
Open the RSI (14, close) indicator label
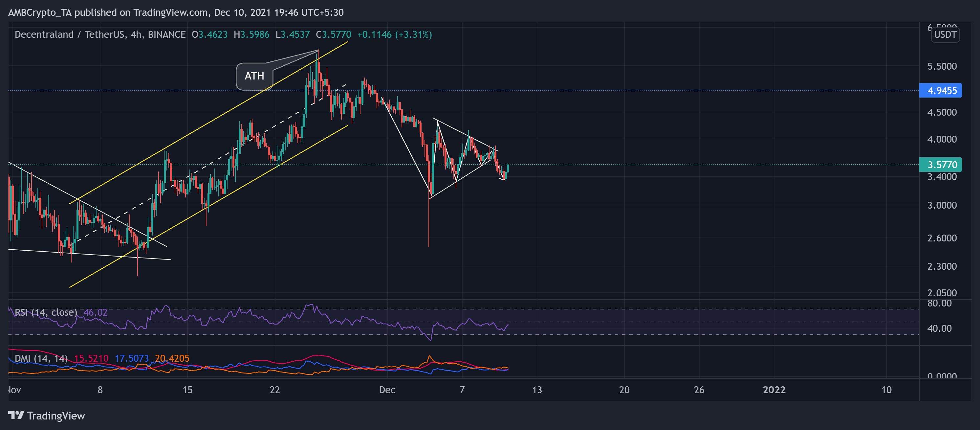click(45, 312)
